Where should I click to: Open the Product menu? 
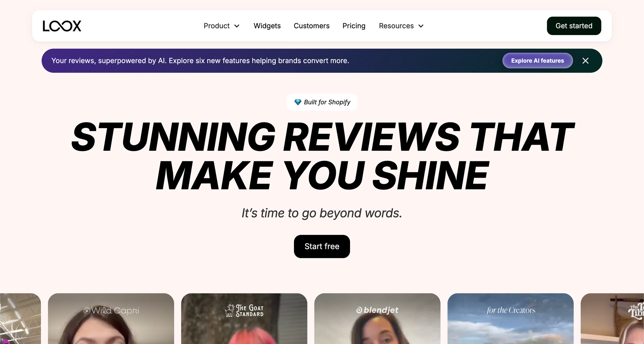217,26
